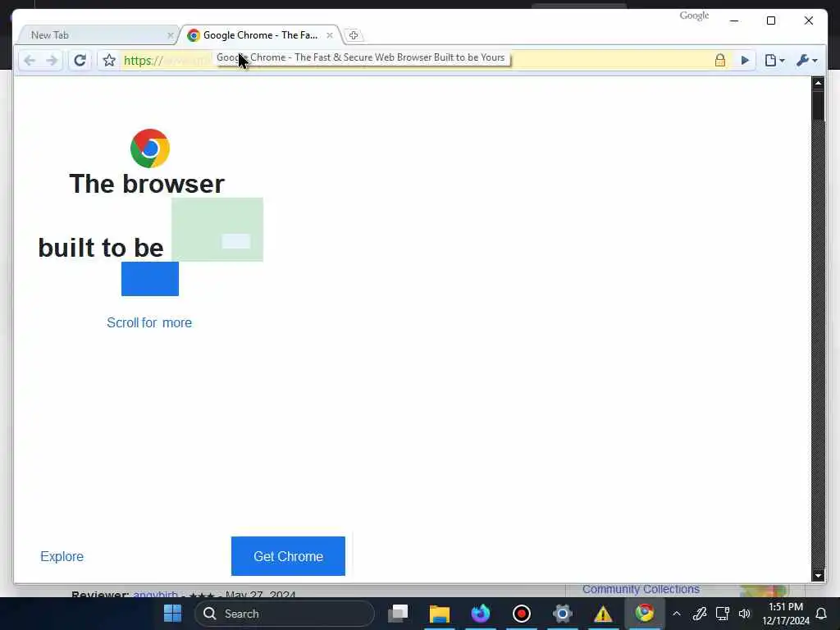Image resolution: width=840 pixels, height=630 pixels.
Task: Open the page menu dropdown
Action: 774,61
